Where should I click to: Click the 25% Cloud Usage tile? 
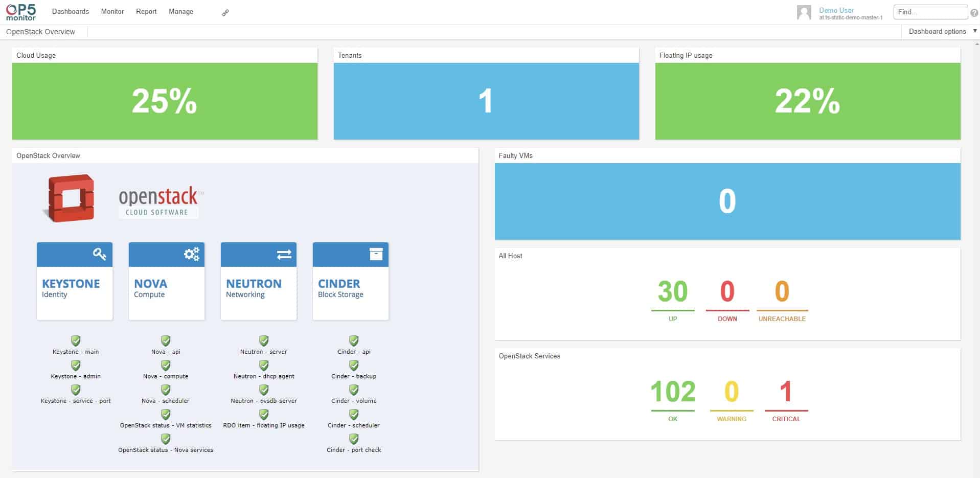click(x=165, y=101)
